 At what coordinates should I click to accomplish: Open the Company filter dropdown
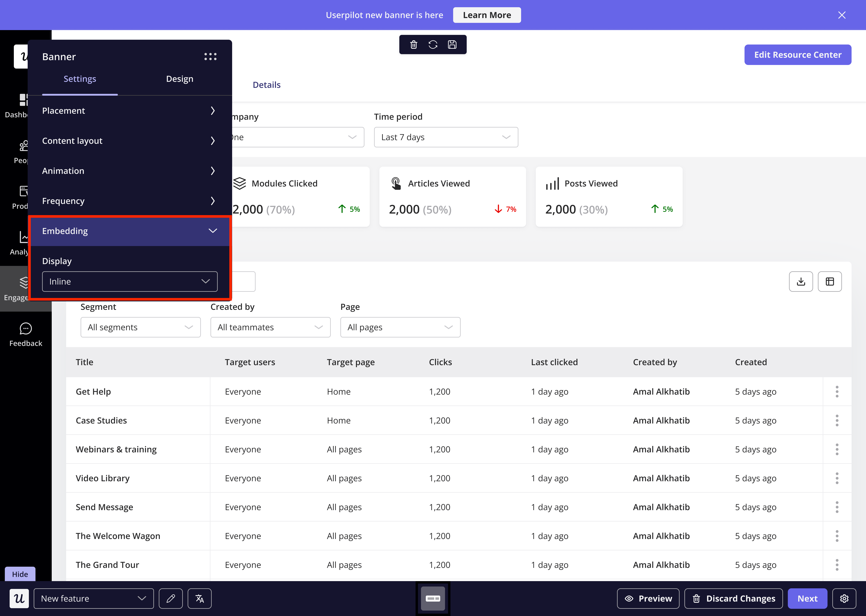(x=298, y=137)
